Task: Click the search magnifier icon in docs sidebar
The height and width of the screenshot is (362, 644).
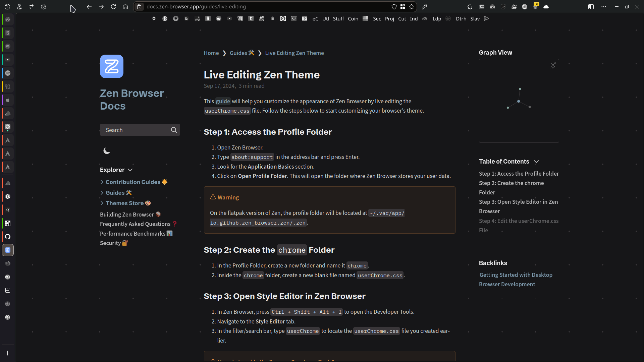Action: tap(174, 130)
